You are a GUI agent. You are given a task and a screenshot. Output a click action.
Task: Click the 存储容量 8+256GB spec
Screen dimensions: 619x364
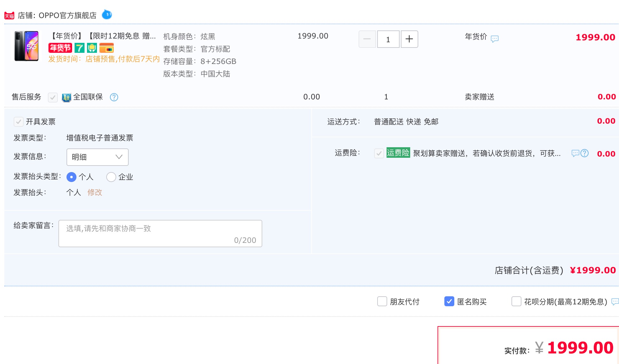click(200, 61)
